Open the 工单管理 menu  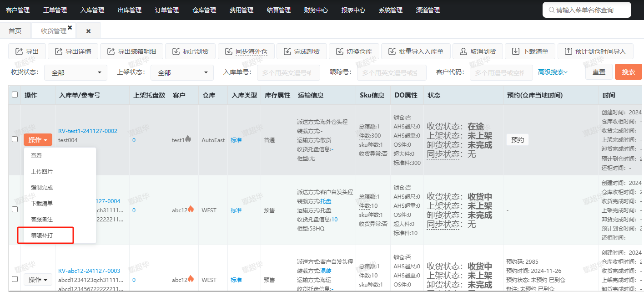[x=55, y=10]
